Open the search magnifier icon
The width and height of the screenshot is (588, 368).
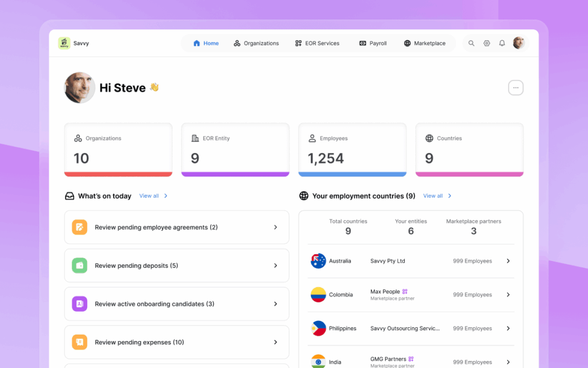471,43
